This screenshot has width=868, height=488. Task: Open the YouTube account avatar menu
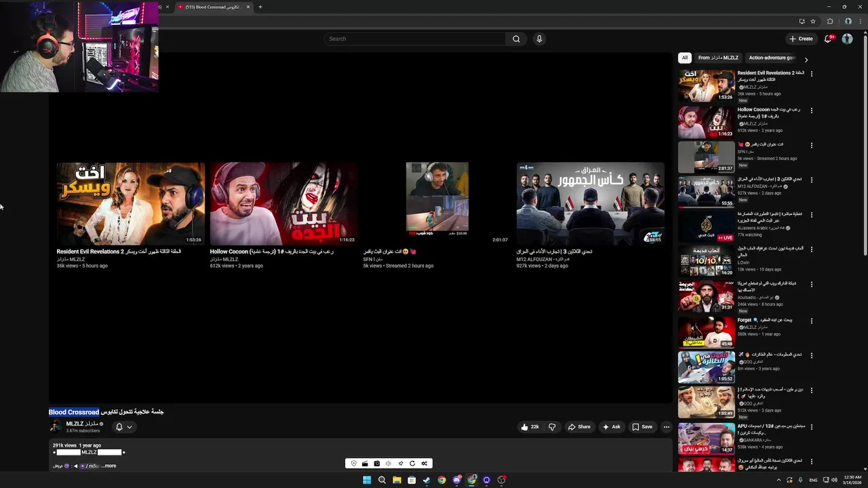coord(847,39)
